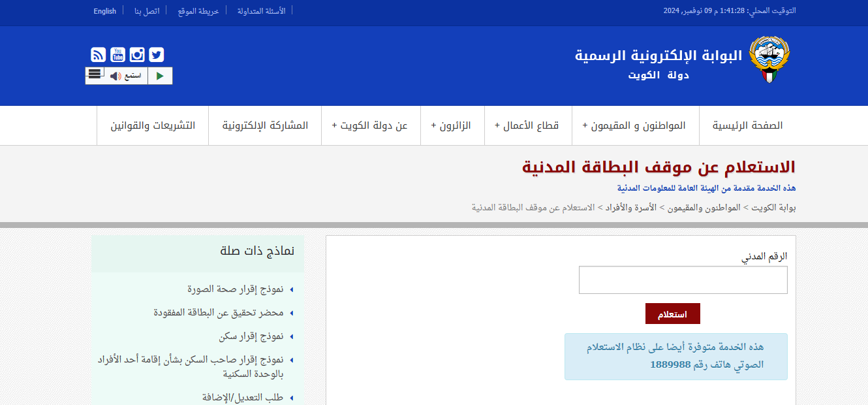Expand الزائرون navigation dropdown
868x405 pixels.
point(451,125)
